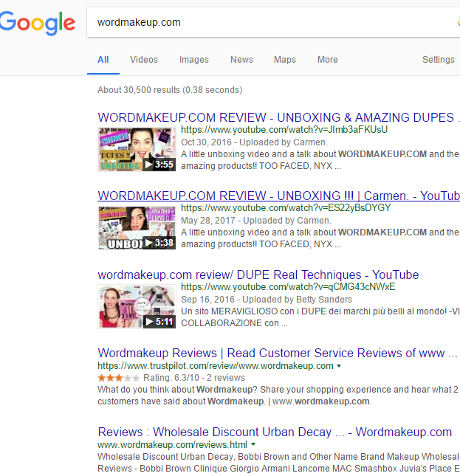The width and height of the screenshot is (460, 476).
Task: Click the star rating of Trustpilot result
Action: click(118, 378)
